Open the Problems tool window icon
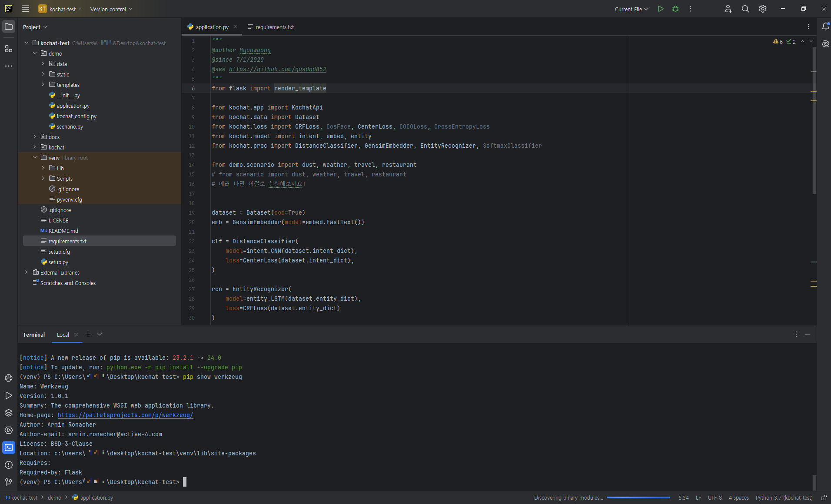Viewport: 831px width, 504px height. (x=9, y=465)
